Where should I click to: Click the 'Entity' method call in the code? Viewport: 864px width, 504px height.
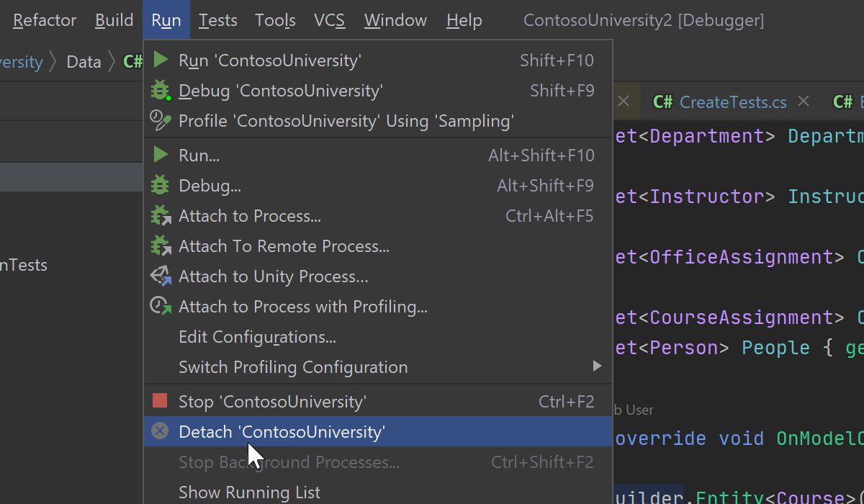pos(730,498)
